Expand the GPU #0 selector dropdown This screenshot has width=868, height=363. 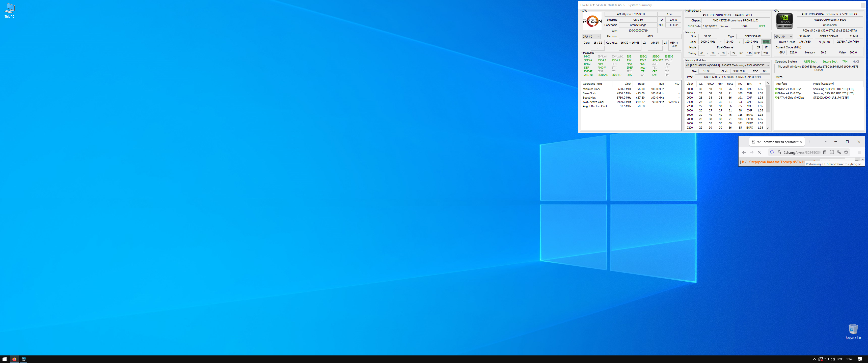coord(783,36)
